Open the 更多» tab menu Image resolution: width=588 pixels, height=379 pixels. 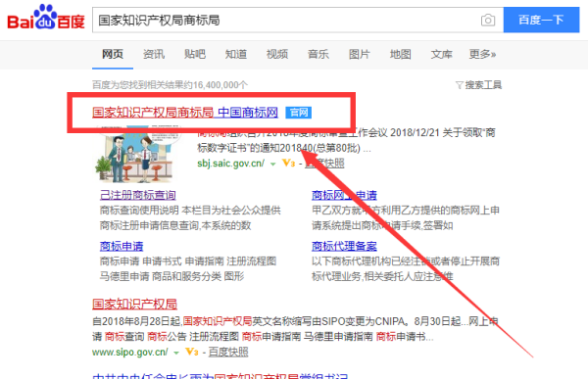(482, 55)
